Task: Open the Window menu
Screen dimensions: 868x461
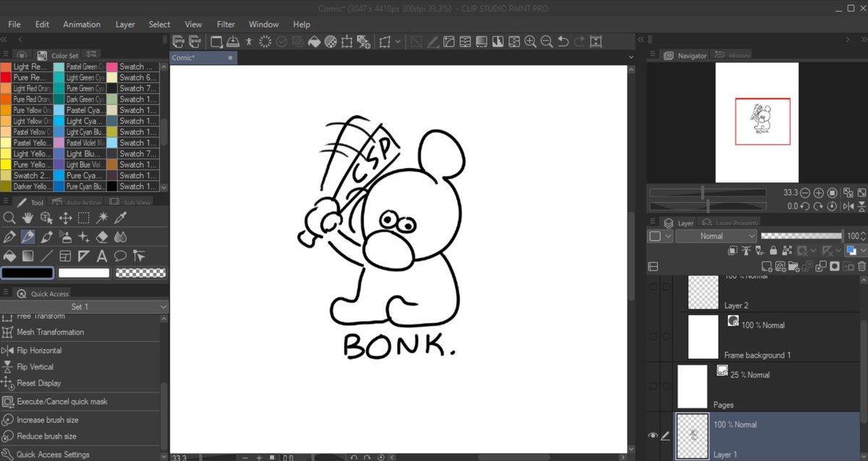Action: tap(263, 24)
